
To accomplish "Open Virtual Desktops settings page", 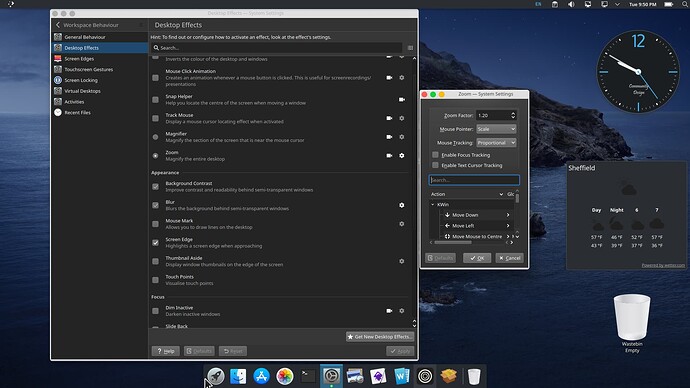I will [x=100, y=91].
